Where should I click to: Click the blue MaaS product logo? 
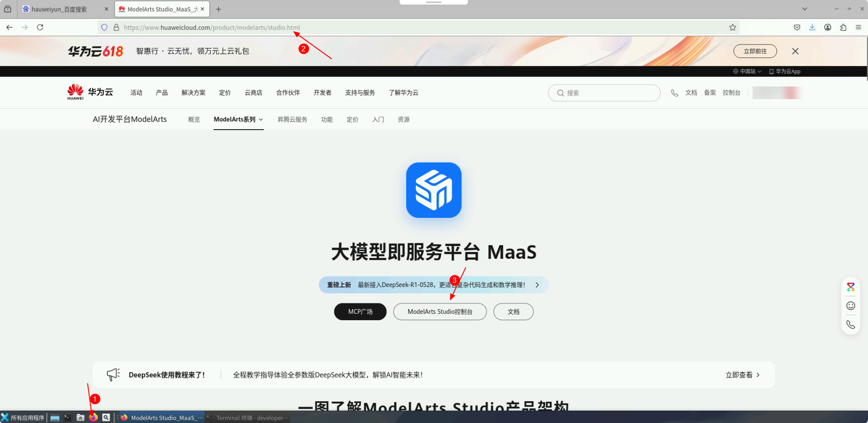click(434, 190)
